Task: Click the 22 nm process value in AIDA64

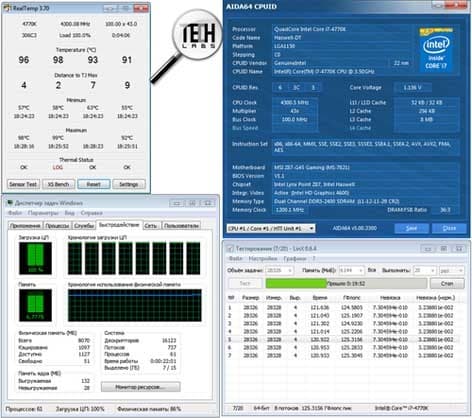Action: pyautogui.click(x=401, y=63)
